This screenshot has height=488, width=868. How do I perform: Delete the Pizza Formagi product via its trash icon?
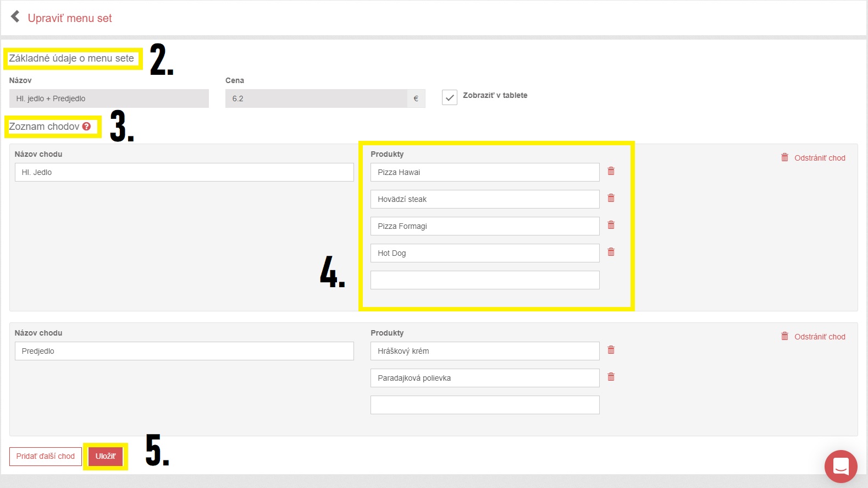click(x=611, y=225)
